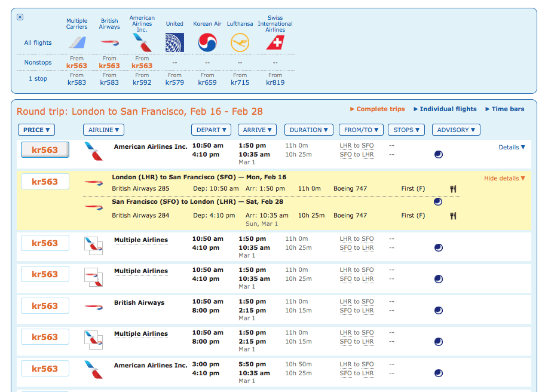Sort results by PRICE

[x=36, y=130]
